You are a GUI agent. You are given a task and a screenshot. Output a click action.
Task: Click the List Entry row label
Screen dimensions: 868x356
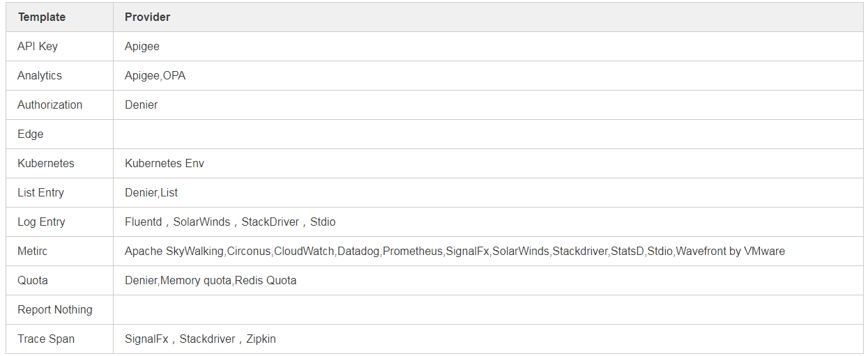coord(40,192)
